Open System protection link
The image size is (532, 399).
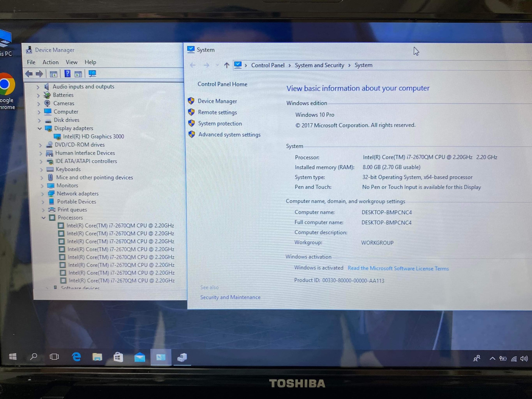[220, 123]
